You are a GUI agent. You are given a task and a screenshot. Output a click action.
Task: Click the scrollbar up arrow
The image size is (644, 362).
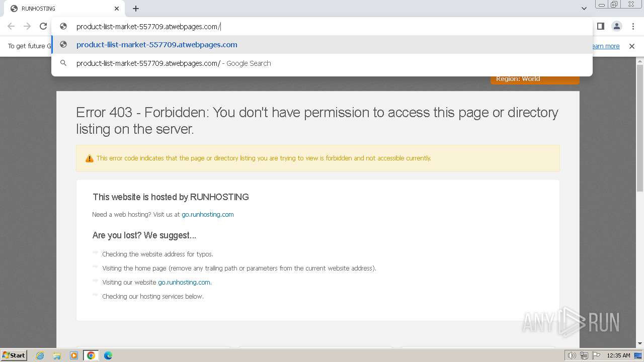pos(640,61)
